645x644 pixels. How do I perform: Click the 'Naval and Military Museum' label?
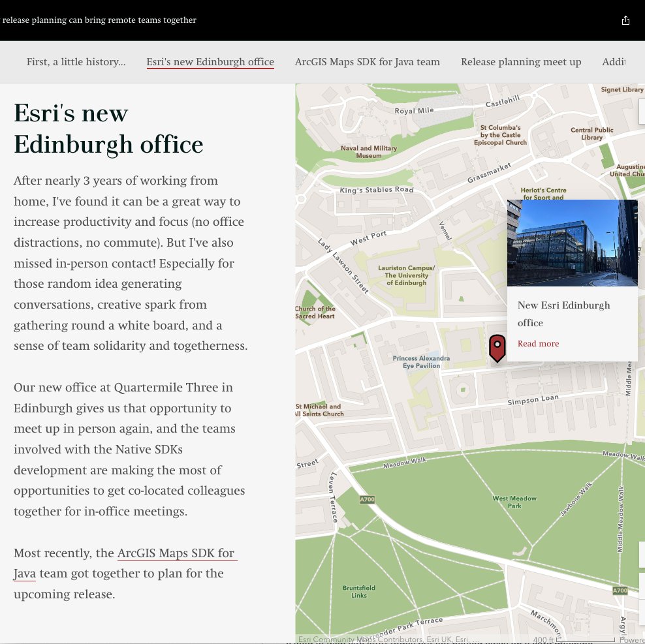click(x=369, y=152)
